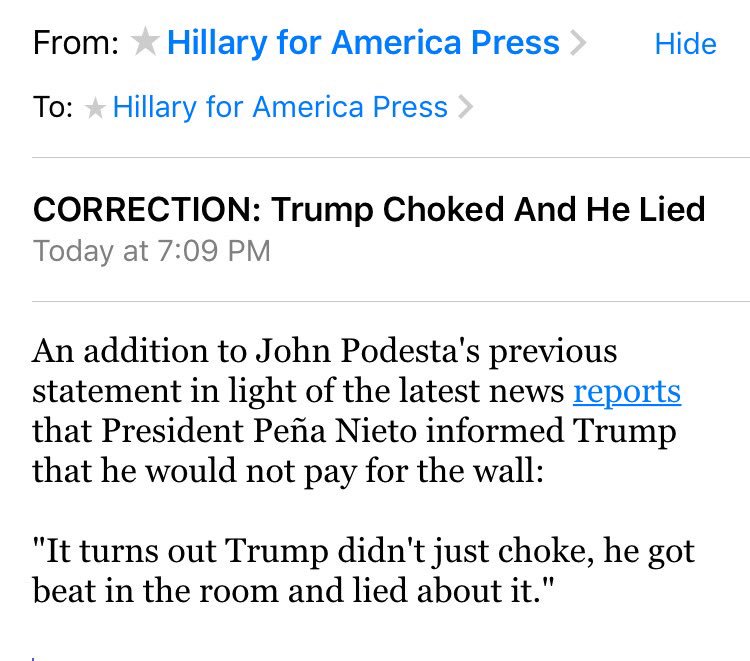Click the word "CORRECTION:" in the subject
The width and height of the screenshot is (750, 661).
tap(147, 209)
